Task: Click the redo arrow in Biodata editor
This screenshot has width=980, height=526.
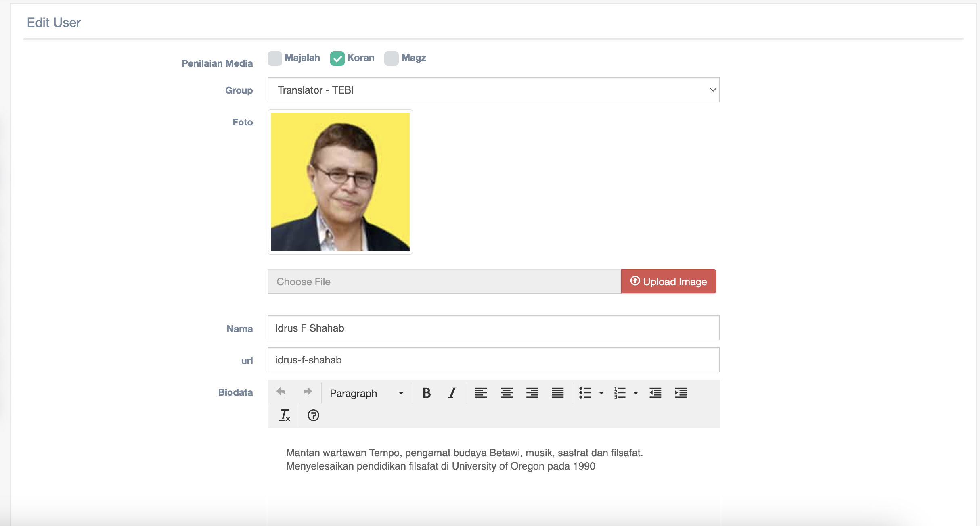Action: pyautogui.click(x=308, y=392)
